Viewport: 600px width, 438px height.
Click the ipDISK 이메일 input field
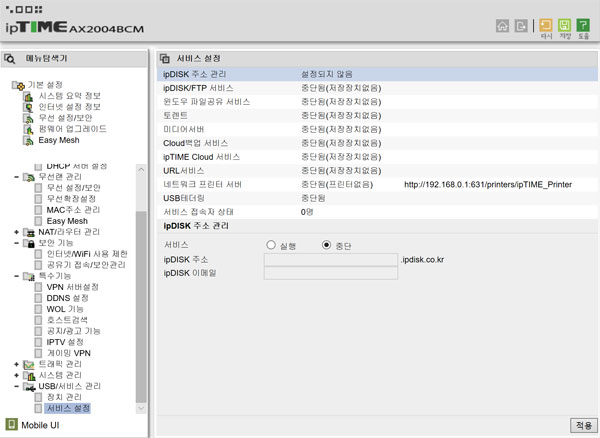pyautogui.click(x=331, y=273)
